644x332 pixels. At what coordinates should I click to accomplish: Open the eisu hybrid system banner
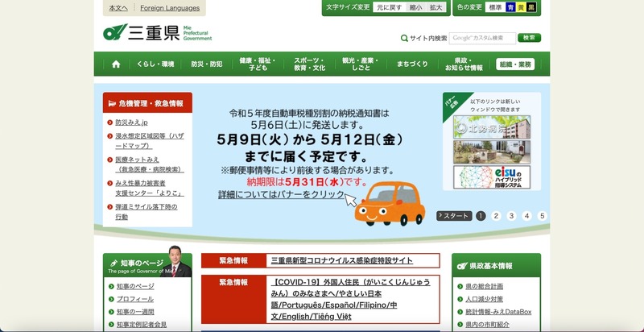pyautogui.click(x=491, y=176)
